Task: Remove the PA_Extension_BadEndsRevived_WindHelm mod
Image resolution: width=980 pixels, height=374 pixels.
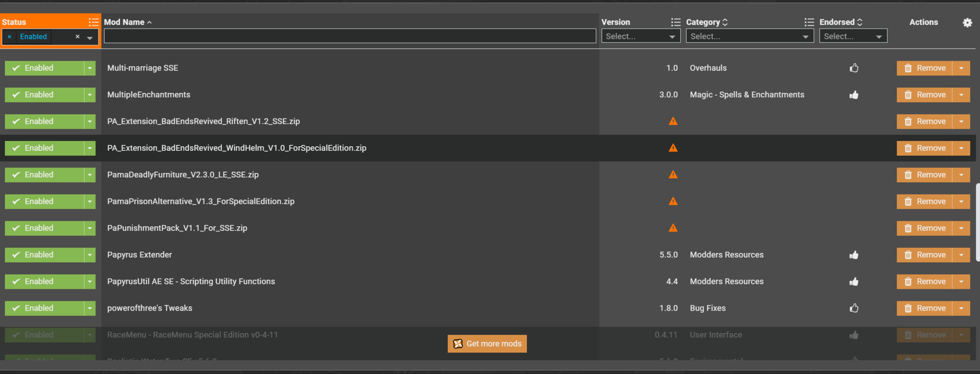Action: tap(924, 148)
